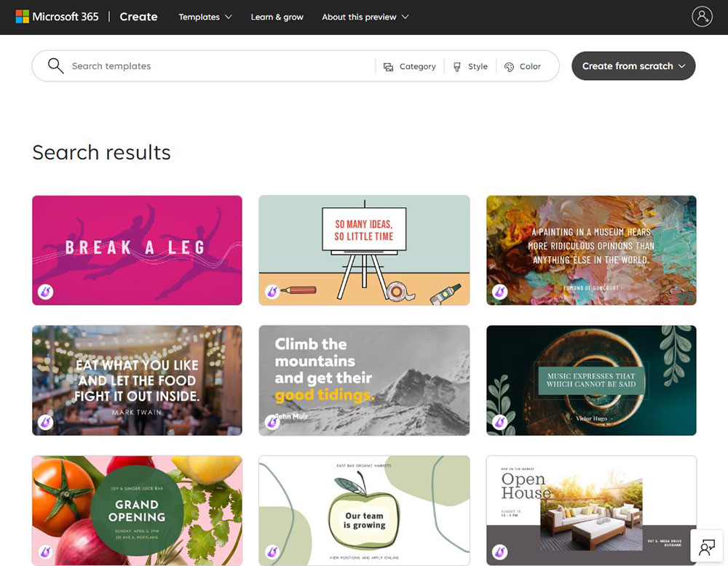Screen dimensions: 728x566
Task: Expand the Templates dropdown menu
Action: (205, 17)
